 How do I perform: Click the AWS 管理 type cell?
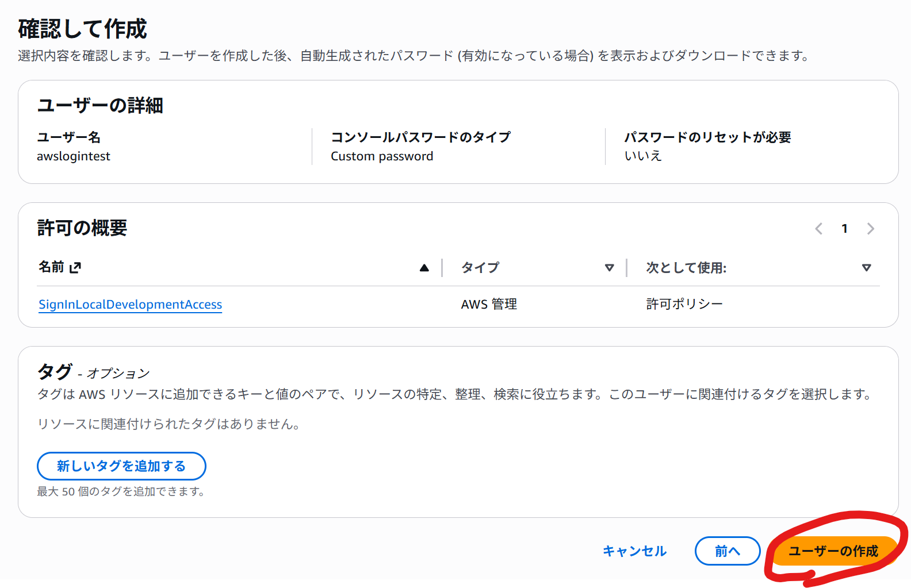click(489, 304)
